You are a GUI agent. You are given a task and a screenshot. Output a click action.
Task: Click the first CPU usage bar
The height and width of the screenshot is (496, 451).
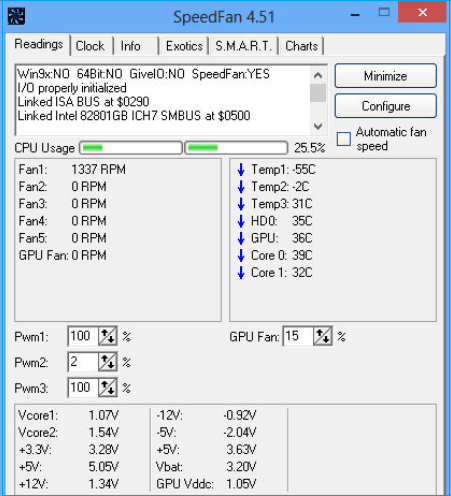131,148
